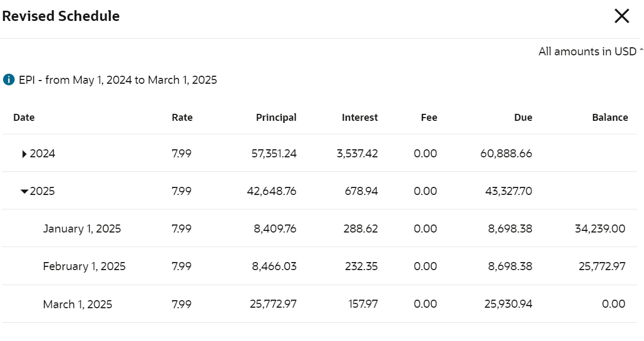Select the February 1, 2025 row
The width and height of the screenshot is (644, 341).
84,266
